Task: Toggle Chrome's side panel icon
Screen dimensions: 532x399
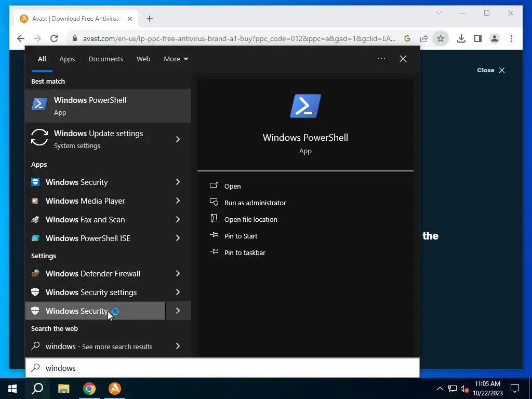Action: (x=478, y=38)
